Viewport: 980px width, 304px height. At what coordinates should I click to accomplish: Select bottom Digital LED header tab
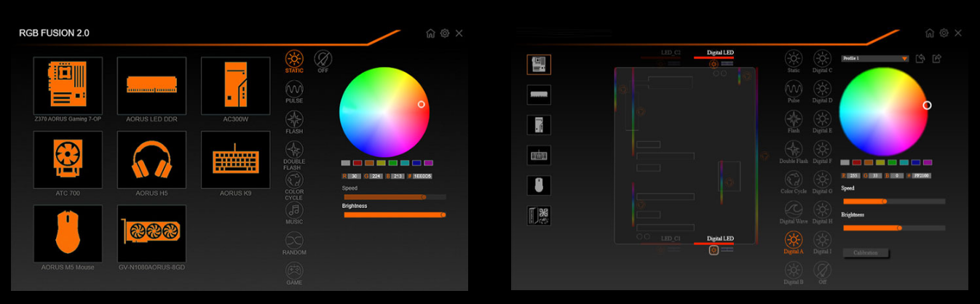point(720,239)
